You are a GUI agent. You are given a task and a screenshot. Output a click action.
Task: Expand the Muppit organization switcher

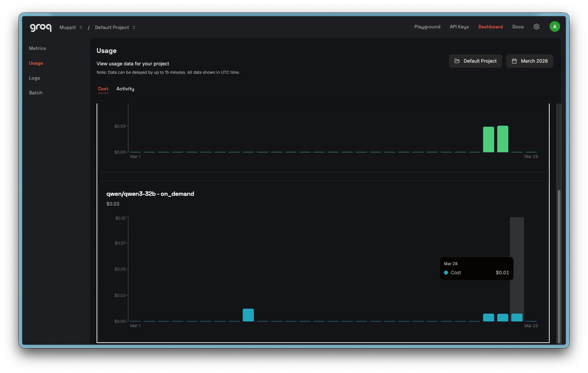pos(71,27)
